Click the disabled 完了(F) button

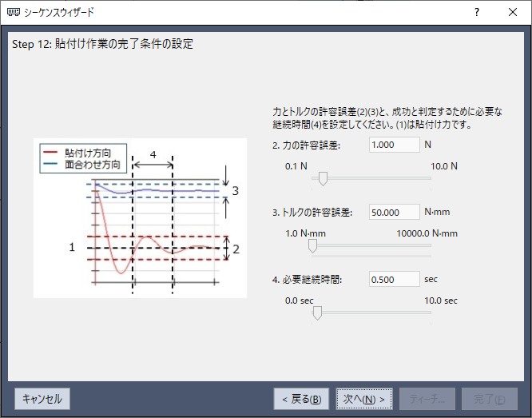489,398
